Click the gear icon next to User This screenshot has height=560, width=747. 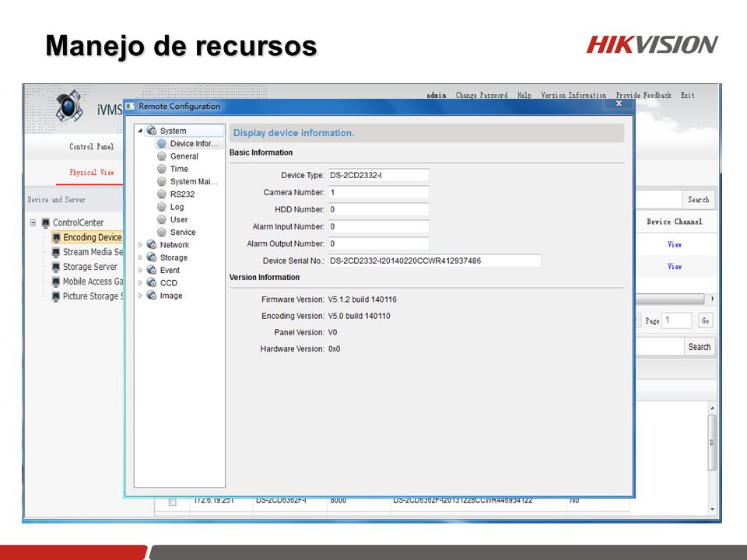pos(162,219)
